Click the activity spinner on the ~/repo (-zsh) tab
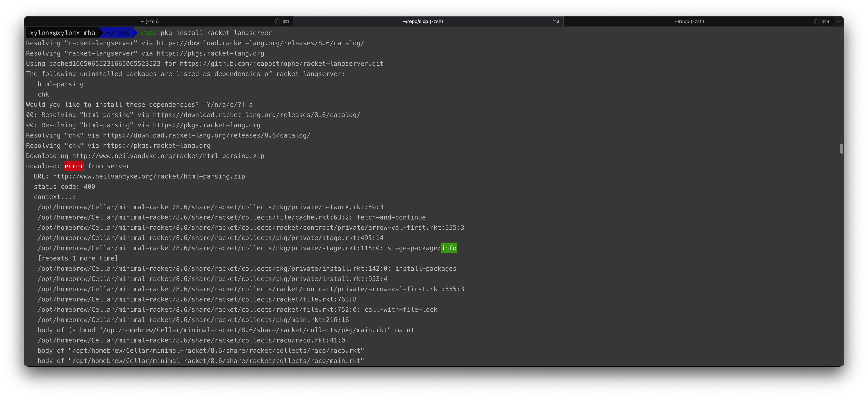The height and width of the screenshot is (398, 868). click(x=817, y=21)
